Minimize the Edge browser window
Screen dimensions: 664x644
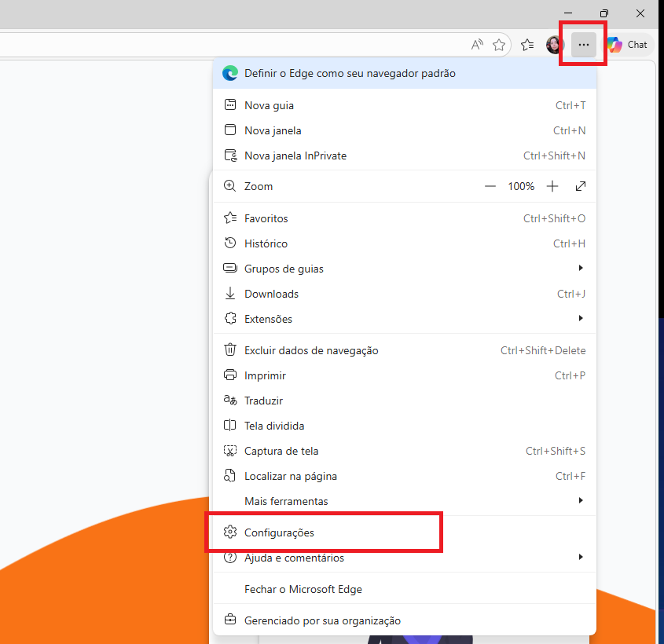(x=568, y=13)
